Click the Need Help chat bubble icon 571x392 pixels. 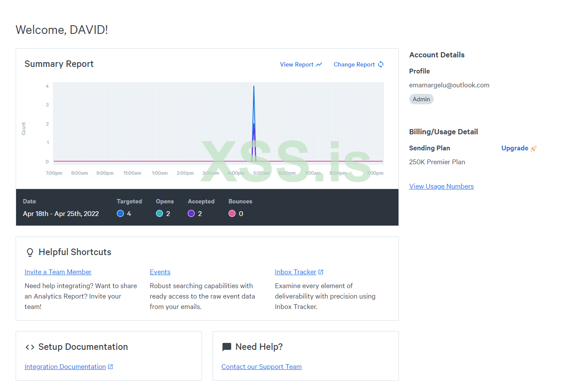[x=226, y=347]
